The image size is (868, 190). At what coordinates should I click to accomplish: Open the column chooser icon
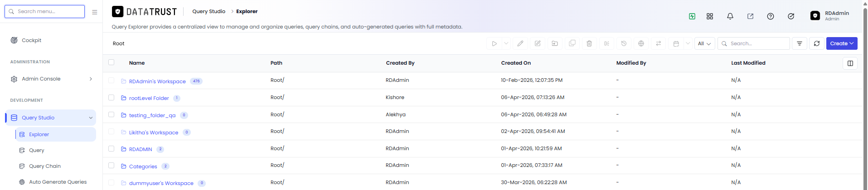(850, 63)
